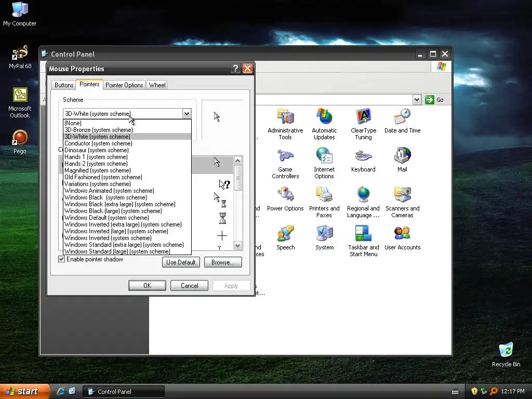This screenshot has width=532, height=399.
Task: Choose Magnified scheme from list
Action: 127,170
